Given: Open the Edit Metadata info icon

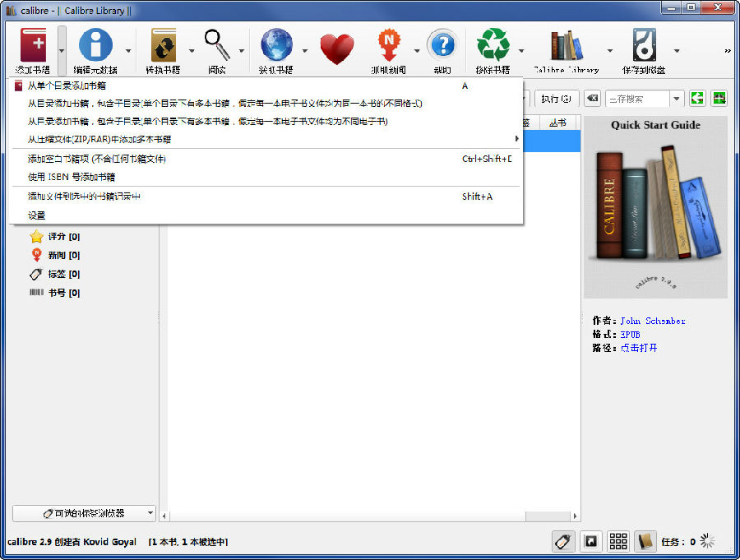Looking at the screenshot, I should pos(96,45).
